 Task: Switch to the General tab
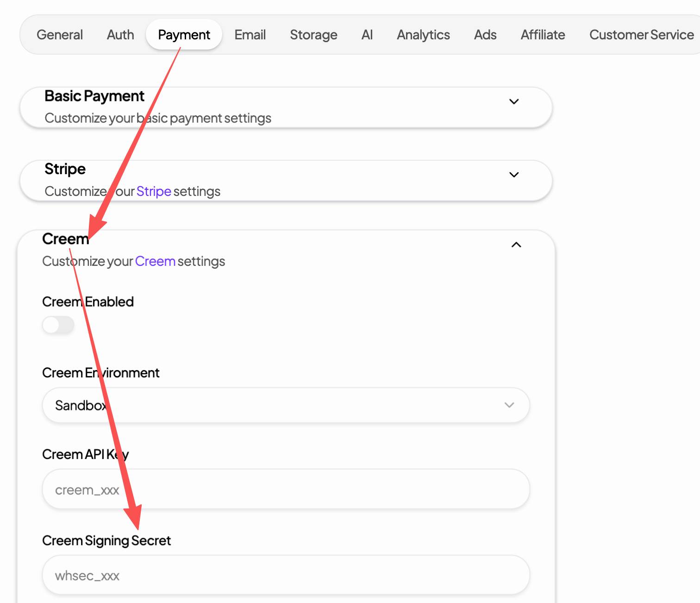(60, 35)
